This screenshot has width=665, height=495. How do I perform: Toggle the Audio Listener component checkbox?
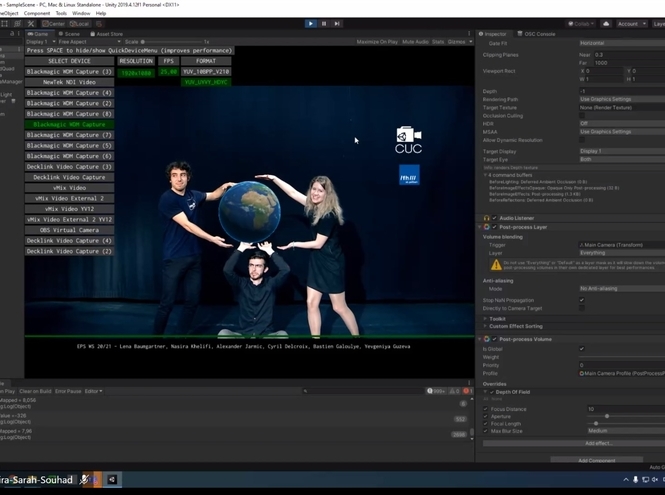494,217
